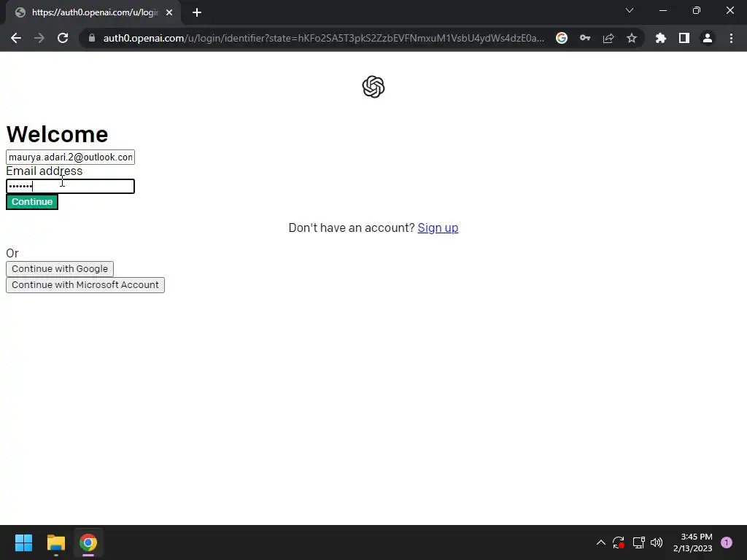Click the OpenAI logo
This screenshot has height=560, width=747.
[373, 87]
